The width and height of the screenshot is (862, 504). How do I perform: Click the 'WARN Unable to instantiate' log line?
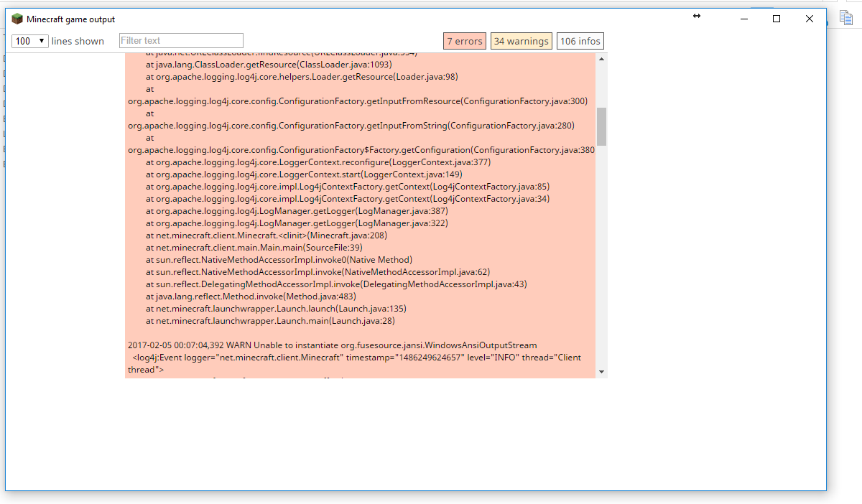332,345
